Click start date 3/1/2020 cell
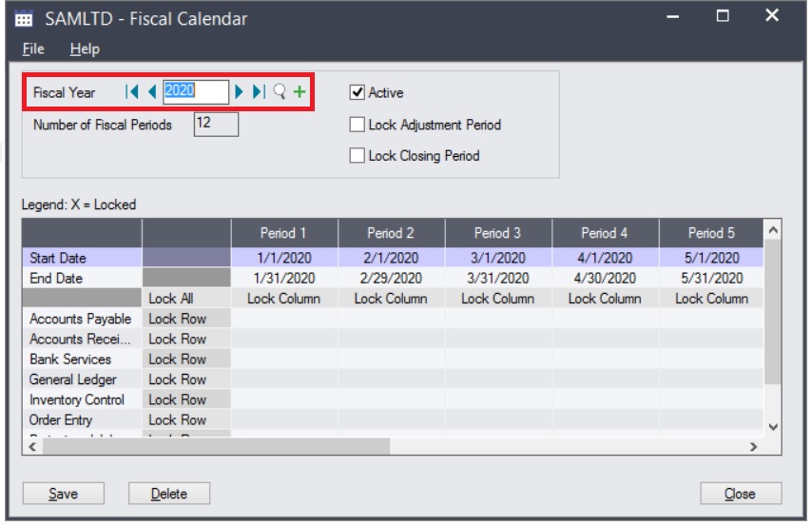 click(498, 258)
